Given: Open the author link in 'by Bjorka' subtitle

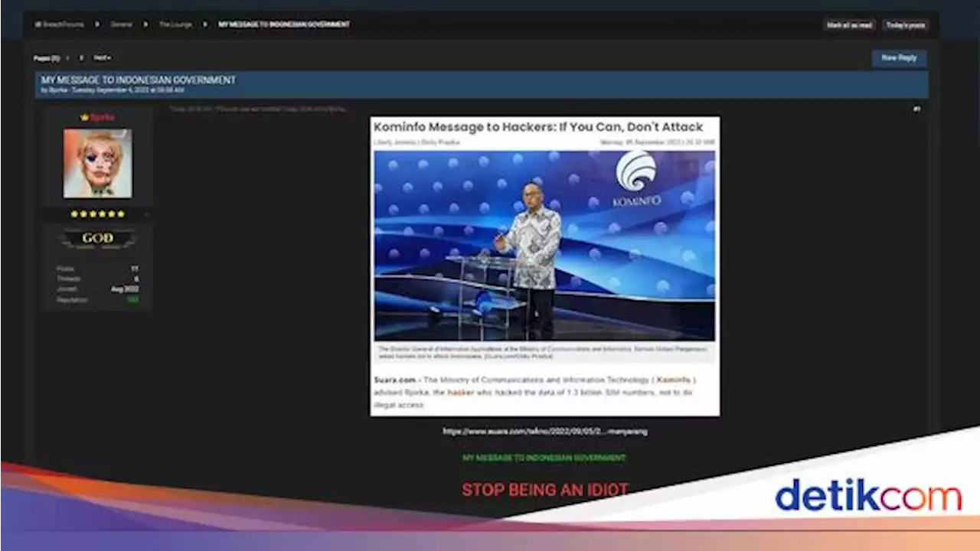Looking at the screenshot, I should 58,90.
